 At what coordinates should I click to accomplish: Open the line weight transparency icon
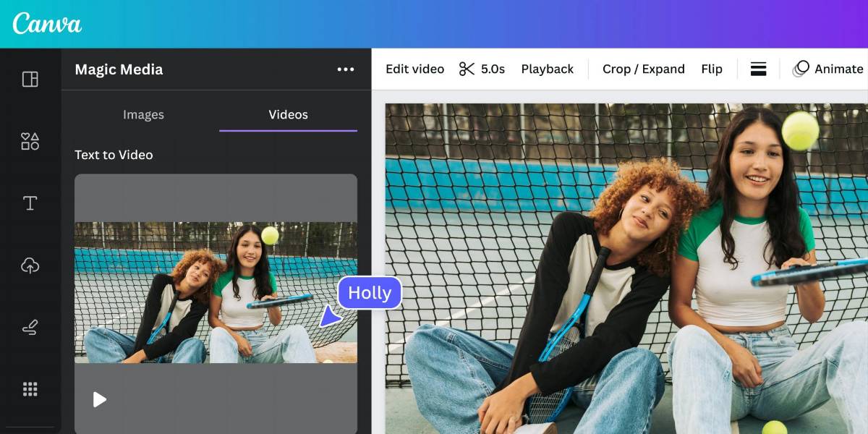(x=758, y=69)
